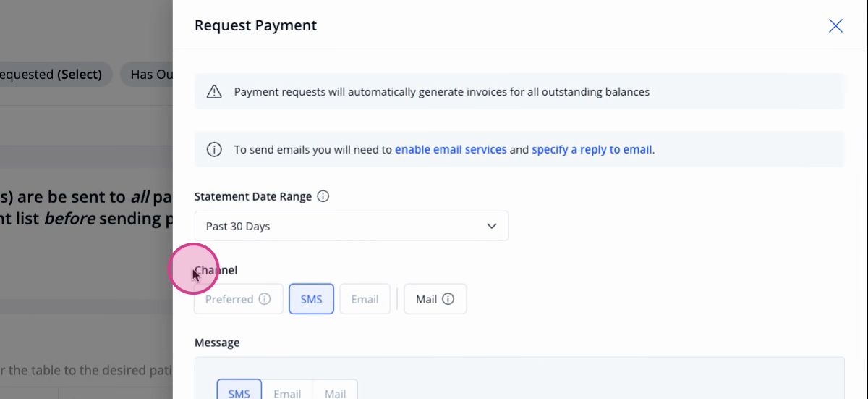Select the Mail channel option
This screenshot has height=399, width=868.
pos(435,299)
